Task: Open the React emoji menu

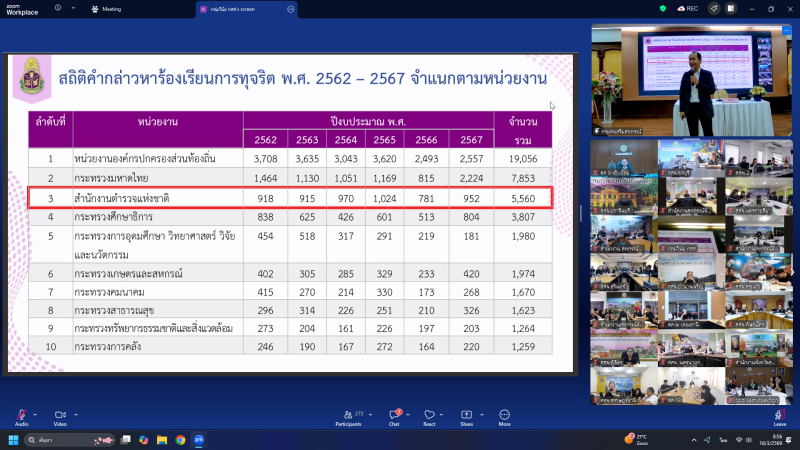Action: tap(429, 415)
